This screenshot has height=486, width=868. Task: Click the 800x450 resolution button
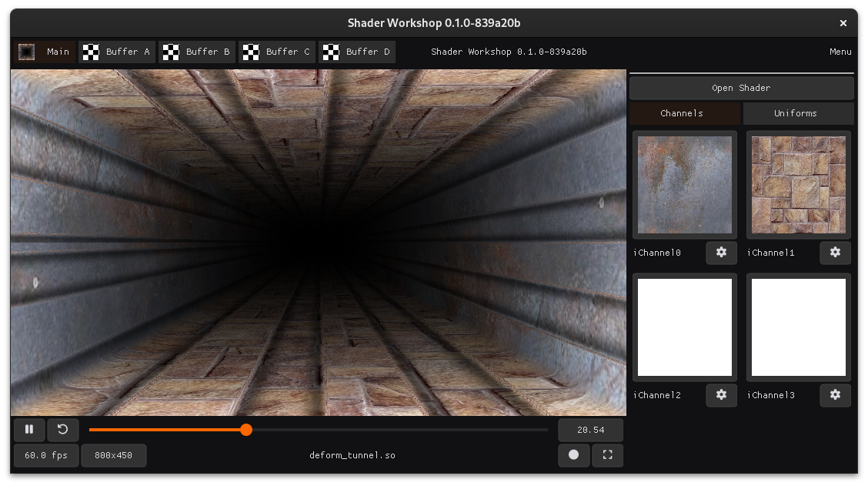tap(113, 455)
